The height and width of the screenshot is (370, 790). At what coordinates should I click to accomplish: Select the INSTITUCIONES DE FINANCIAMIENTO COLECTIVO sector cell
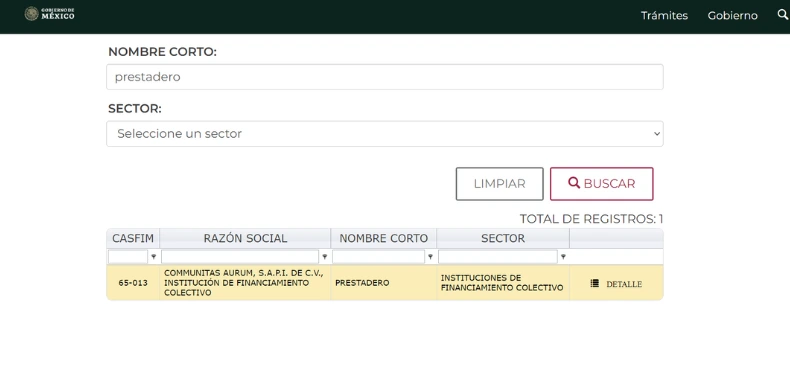(503, 283)
